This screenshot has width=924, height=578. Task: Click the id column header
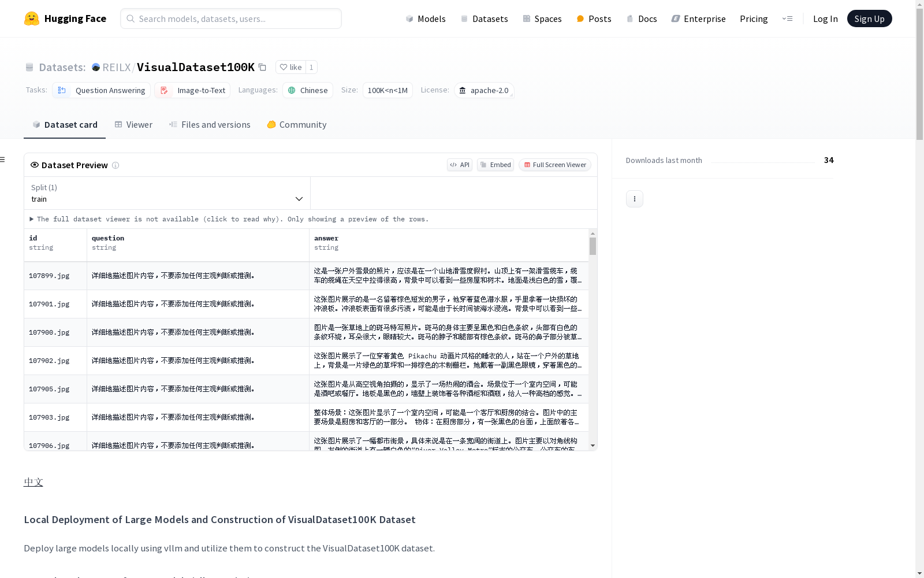coord(55,245)
